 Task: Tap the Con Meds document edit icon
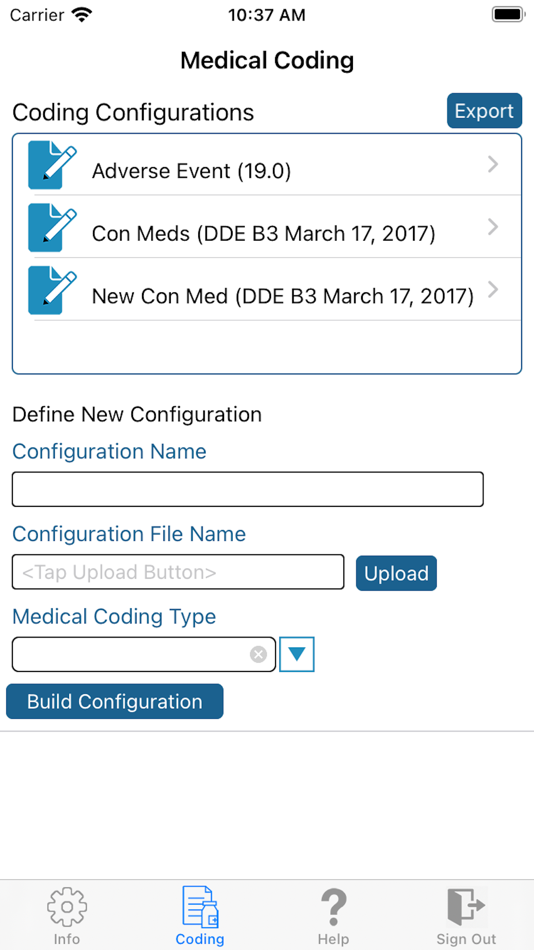(x=53, y=228)
